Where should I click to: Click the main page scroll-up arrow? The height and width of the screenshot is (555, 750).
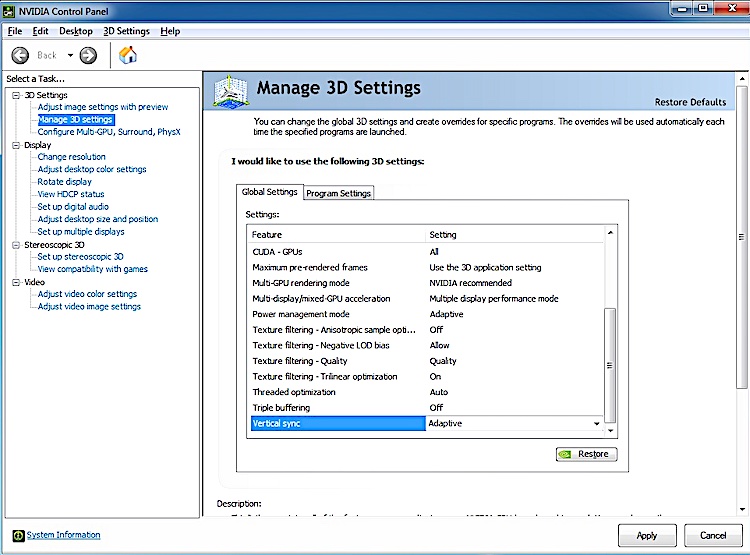tap(742, 79)
